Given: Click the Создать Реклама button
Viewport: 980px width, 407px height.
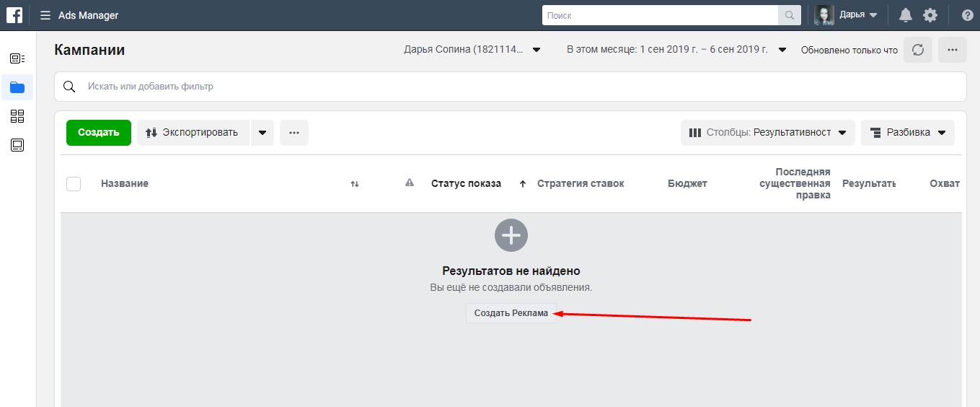Looking at the screenshot, I should [x=511, y=313].
